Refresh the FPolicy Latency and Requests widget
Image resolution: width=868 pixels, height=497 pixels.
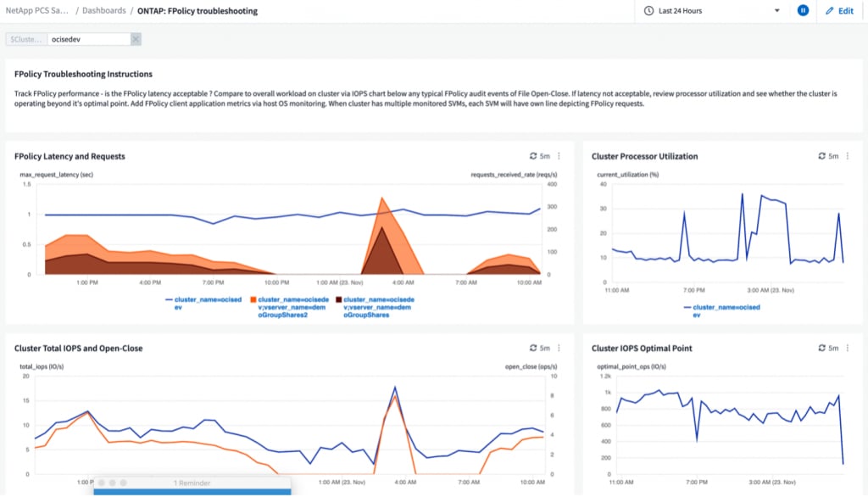533,156
